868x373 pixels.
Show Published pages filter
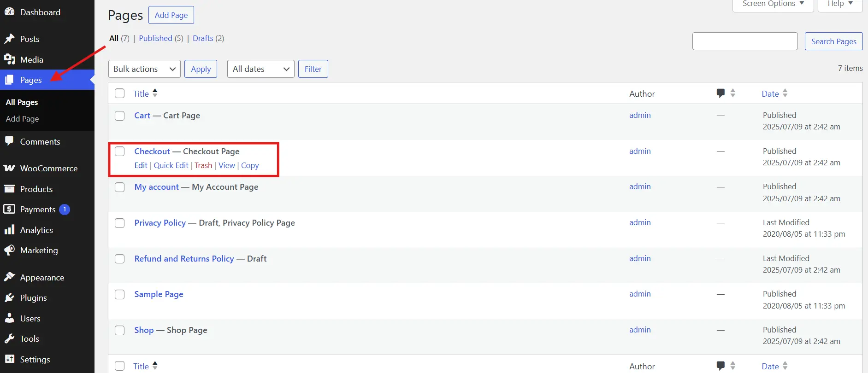(155, 38)
